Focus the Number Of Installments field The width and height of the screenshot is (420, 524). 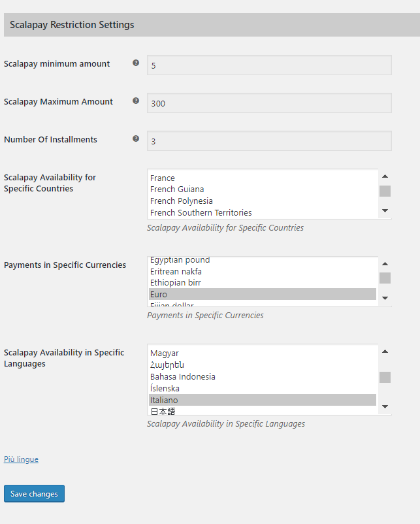click(269, 141)
